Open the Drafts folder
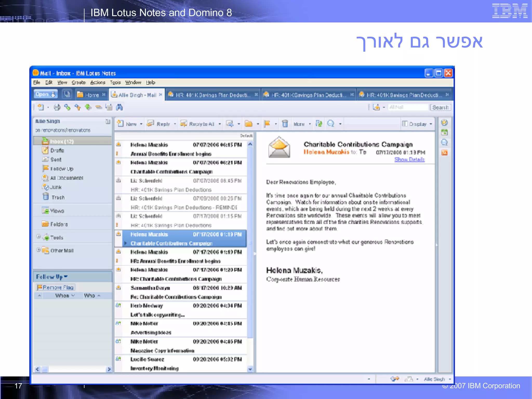This screenshot has width=532, height=399. click(57, 150)
